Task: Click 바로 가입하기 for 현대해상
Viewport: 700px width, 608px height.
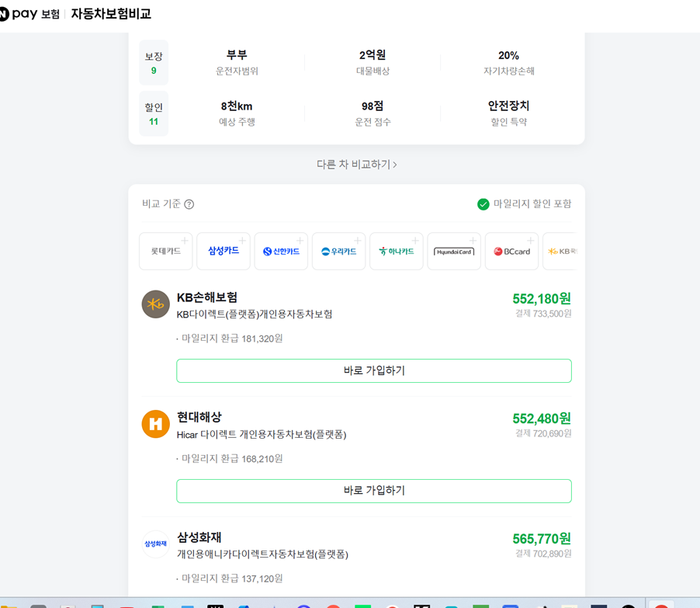Action: tap(374, 491)
